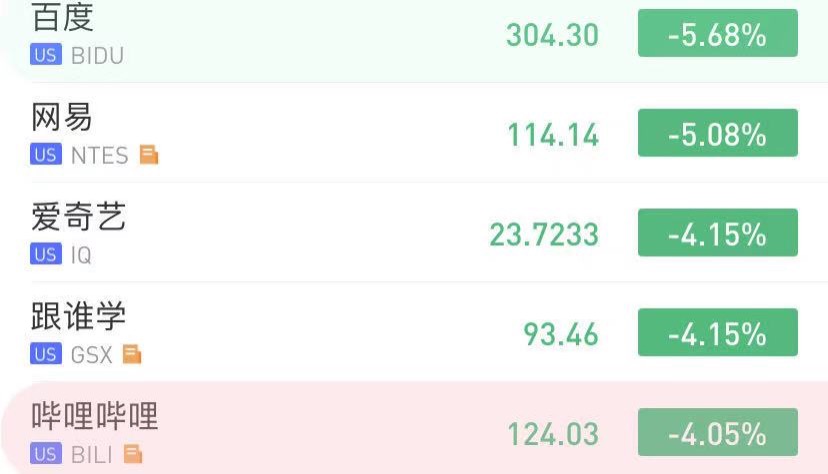The image size is (828, 474).
Task: Tap the -4.15% change badge for 跟谁学
Action: 717,333
